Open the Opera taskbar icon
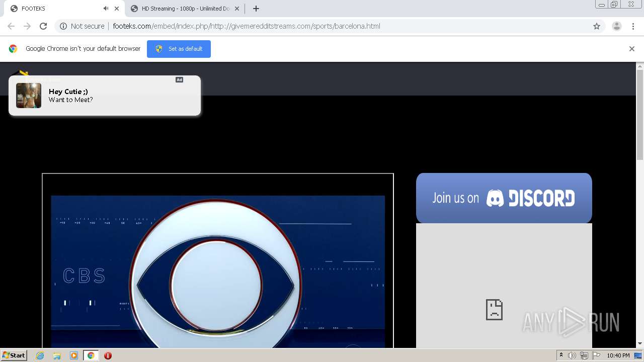The width and height of the screenshot is (644, 362). coord(108,355)
